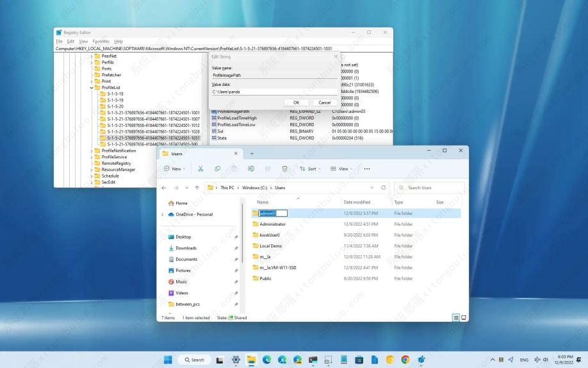Click the Refresh icon beside the address bar
588x368 pixels.
tap(384, 188)
